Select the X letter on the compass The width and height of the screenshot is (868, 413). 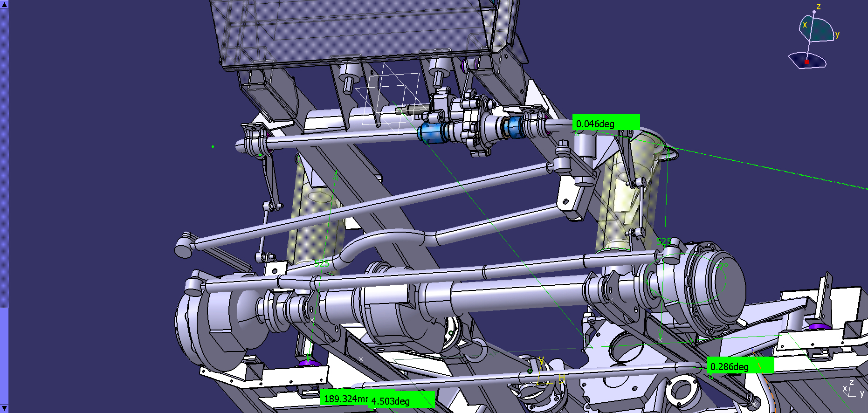(805, 25)
